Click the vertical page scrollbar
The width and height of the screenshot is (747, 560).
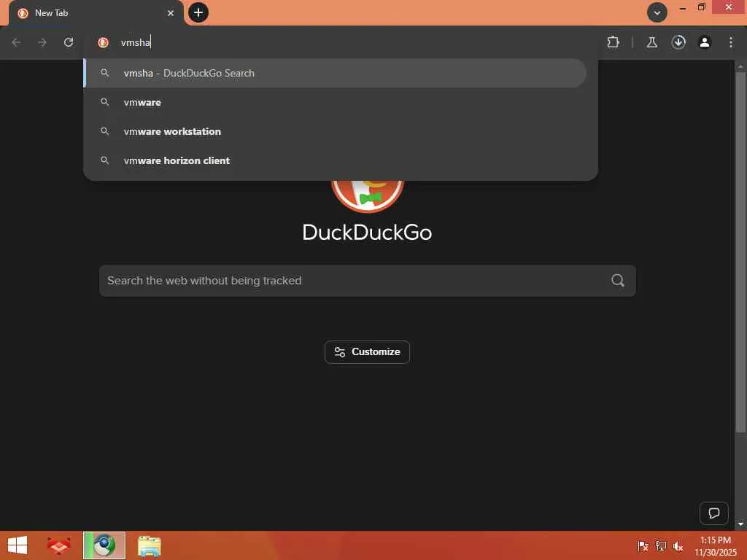pos(740,252)
